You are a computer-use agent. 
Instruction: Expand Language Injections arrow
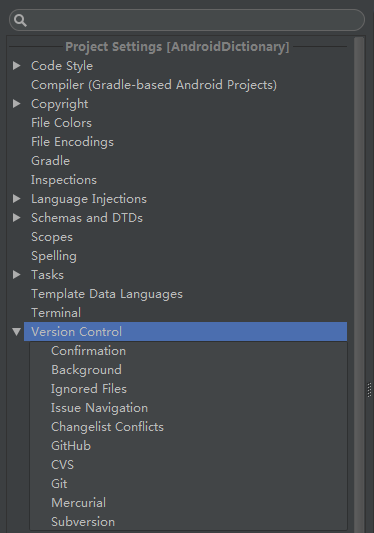point(16,199)
